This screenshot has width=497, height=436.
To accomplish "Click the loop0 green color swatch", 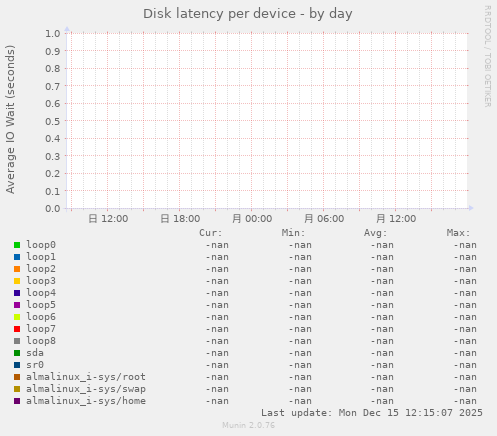I will tap(17, 245).
